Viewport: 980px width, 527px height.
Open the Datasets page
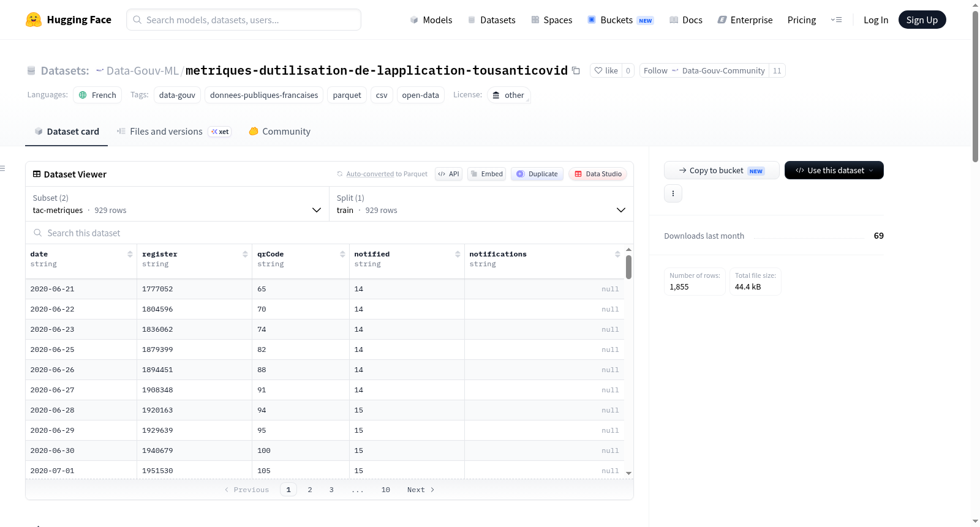pos(491,20)
